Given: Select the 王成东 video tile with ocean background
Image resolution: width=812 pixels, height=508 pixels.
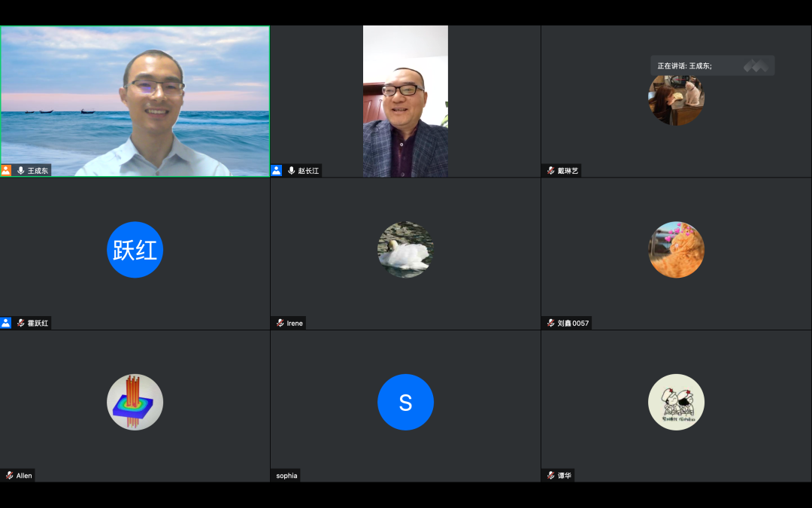Looking at the screenshot, I should [x=135, y=101].
